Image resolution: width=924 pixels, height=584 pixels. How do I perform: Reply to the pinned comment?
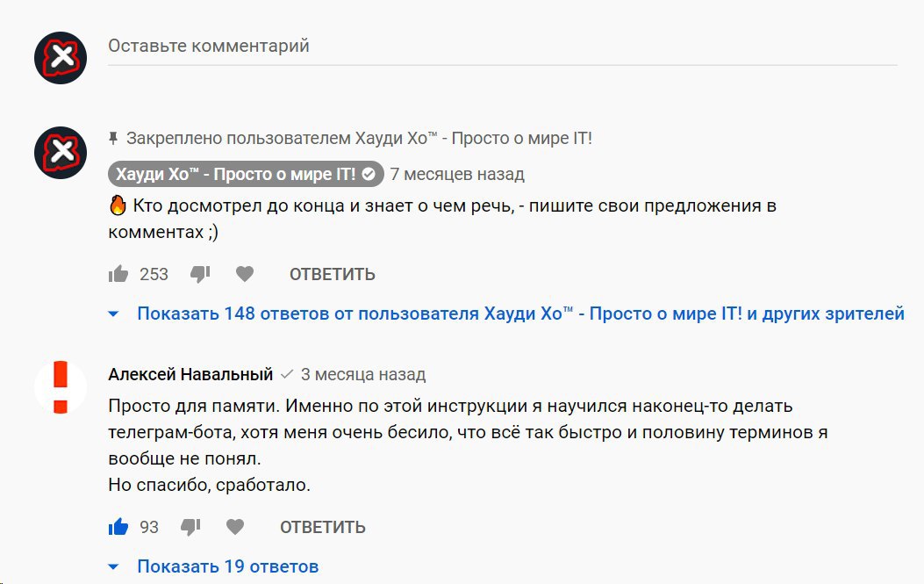pyautogui.click(x=333, y=274)
